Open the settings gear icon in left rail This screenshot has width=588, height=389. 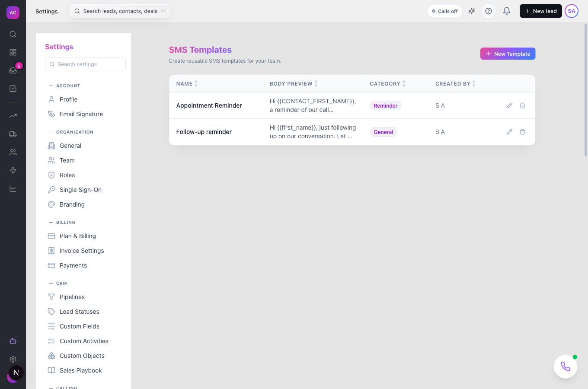click(x=13, y=359)
